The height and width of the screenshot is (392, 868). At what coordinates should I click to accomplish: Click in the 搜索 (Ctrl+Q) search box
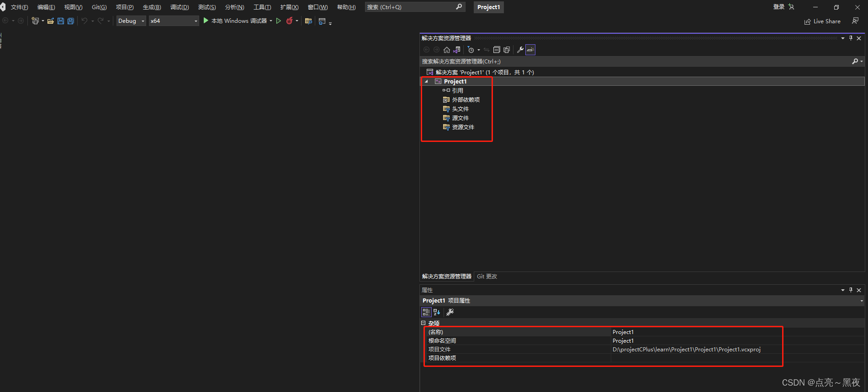coord(415,7)
